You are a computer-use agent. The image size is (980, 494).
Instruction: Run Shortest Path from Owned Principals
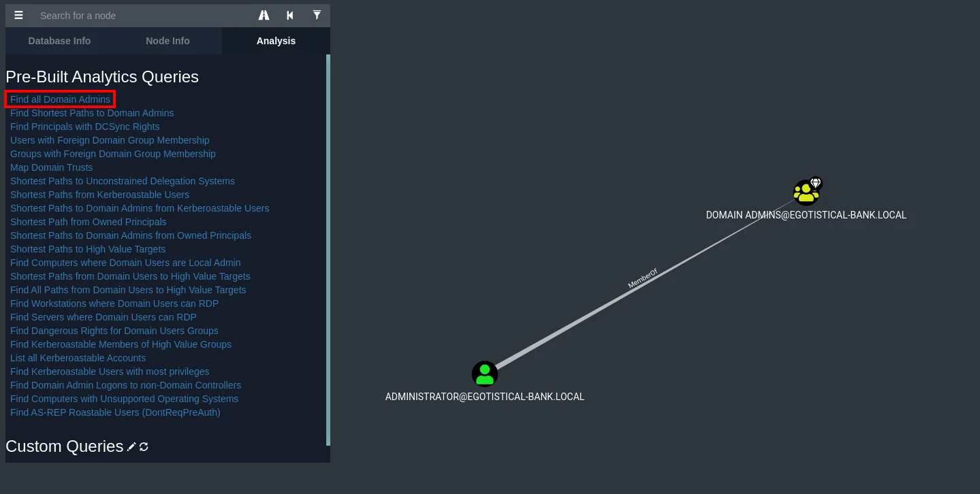[x=89, y=222]
